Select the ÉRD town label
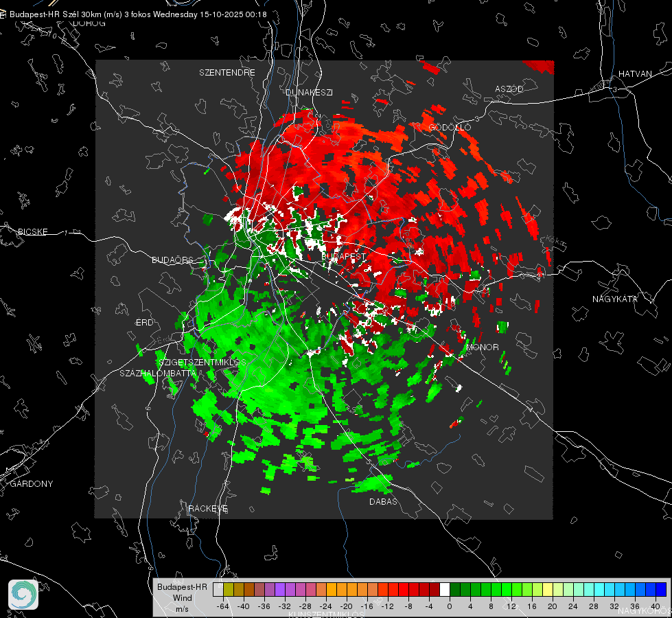Image resolution: width=672 pixels, height=618 pixels. point(144,323)
